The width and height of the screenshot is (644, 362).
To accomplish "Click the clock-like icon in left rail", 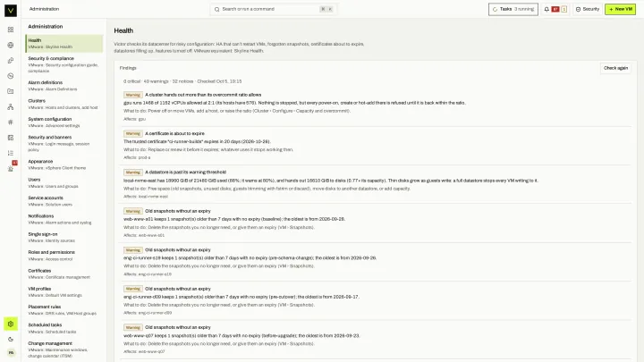I will point(11,76).
